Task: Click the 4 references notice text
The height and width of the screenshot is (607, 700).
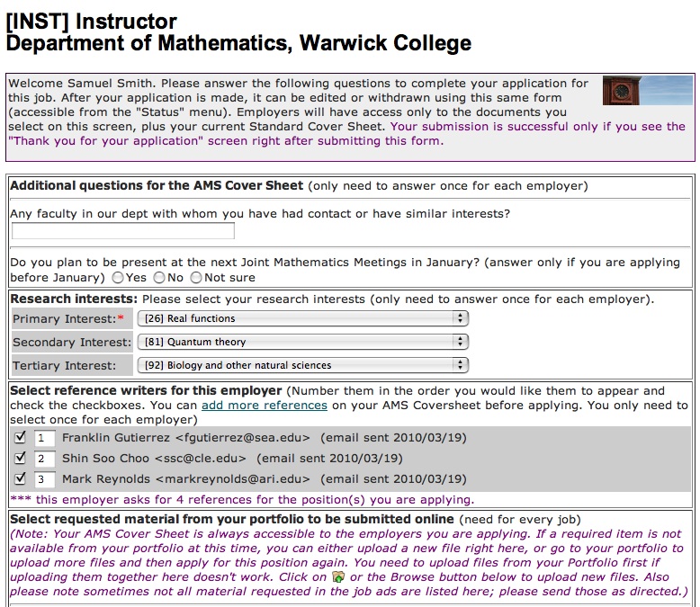Action: coord(242,499)
